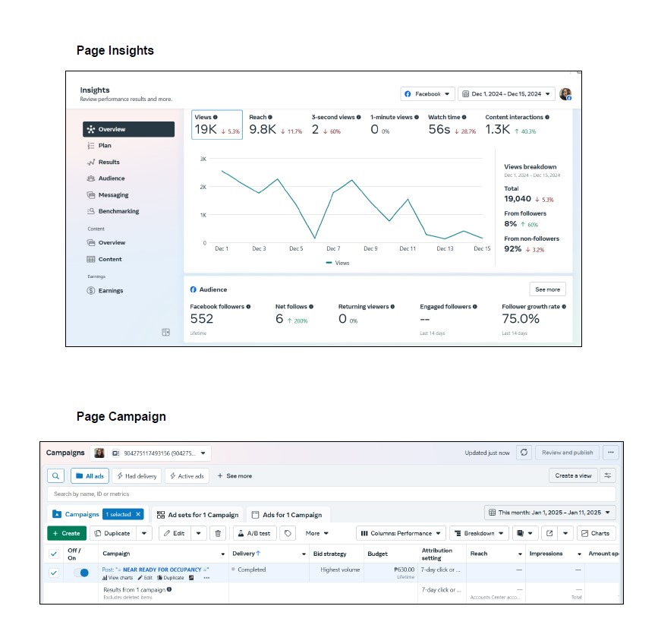
Task: Select the 1-minute views metric
Action: click(395, 125)
